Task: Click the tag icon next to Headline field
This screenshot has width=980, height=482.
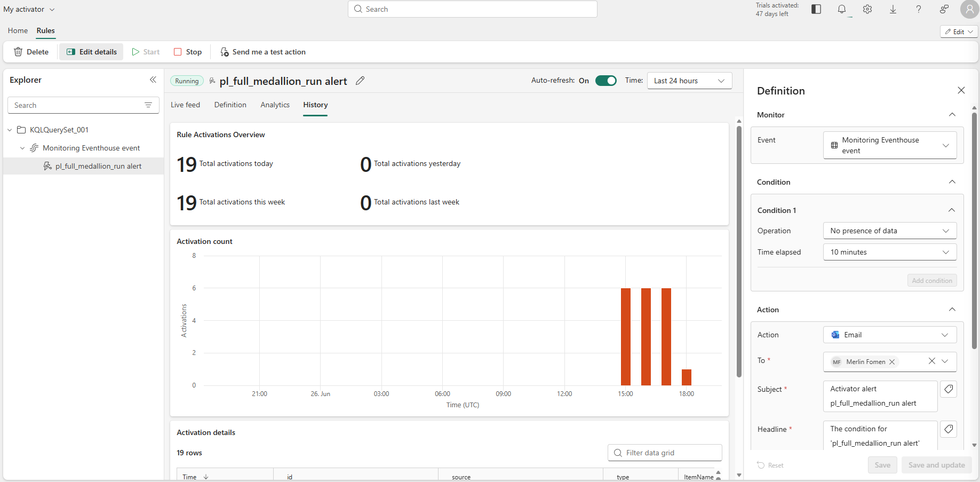Action: click(x=949, y=429)
